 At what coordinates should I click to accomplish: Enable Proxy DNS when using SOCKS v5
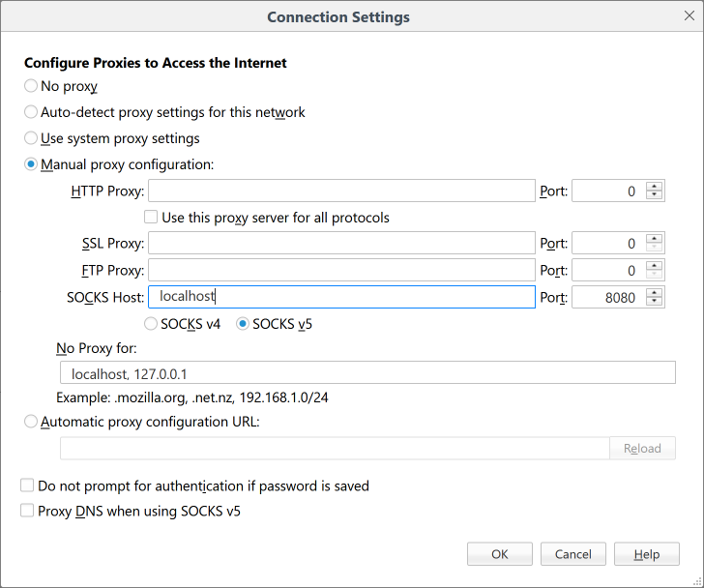click(x=27, y=511)
